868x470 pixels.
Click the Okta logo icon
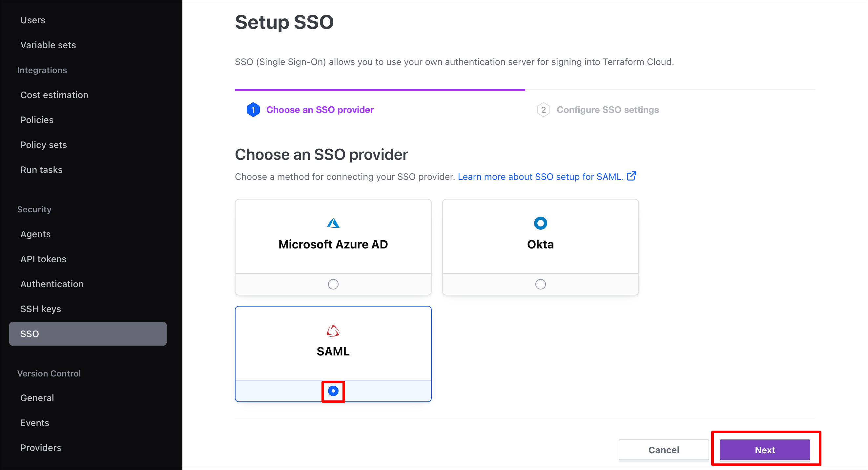point(540,223)
